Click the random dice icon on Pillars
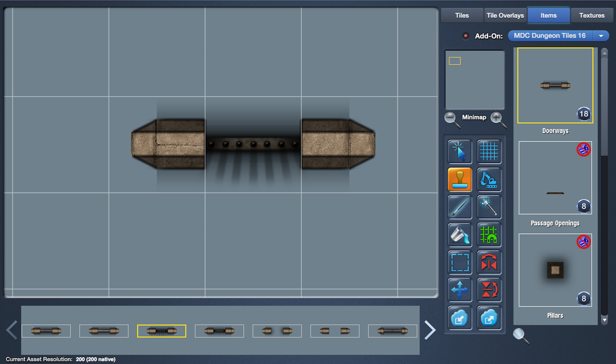616x364 pixels. [583, 242]
